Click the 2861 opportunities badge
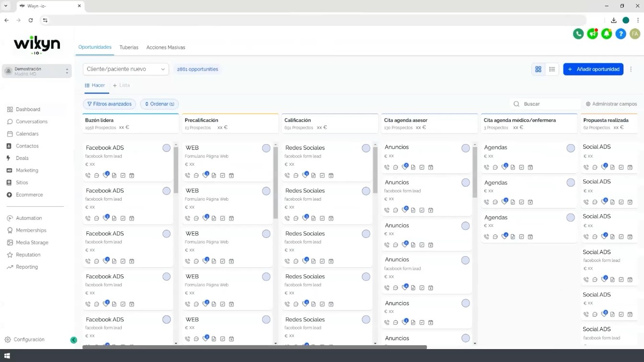This screenshot has width=644, height=362. 197,69
